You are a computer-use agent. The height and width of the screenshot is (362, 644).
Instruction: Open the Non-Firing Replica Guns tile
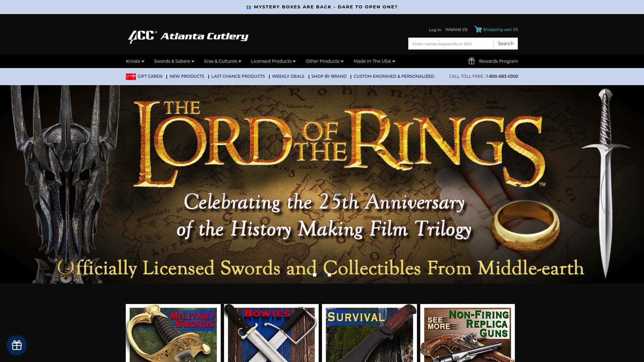click(x=468, y=333)
